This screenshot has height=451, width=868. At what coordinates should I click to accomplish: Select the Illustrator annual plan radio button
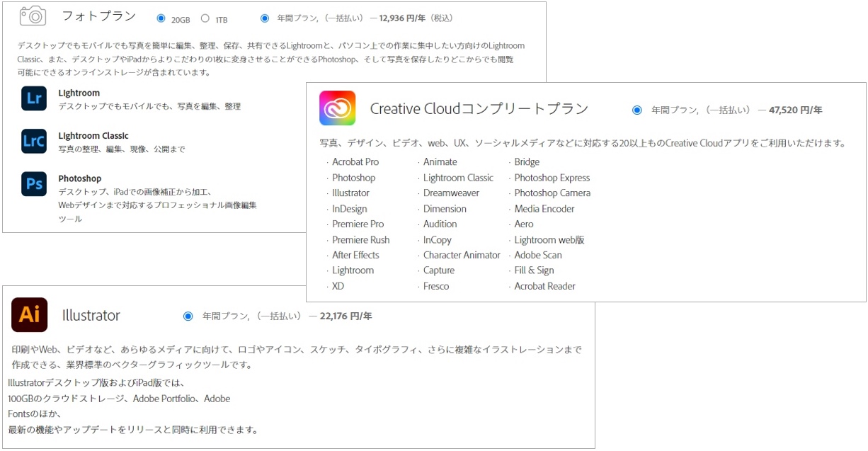click(188, 316)
